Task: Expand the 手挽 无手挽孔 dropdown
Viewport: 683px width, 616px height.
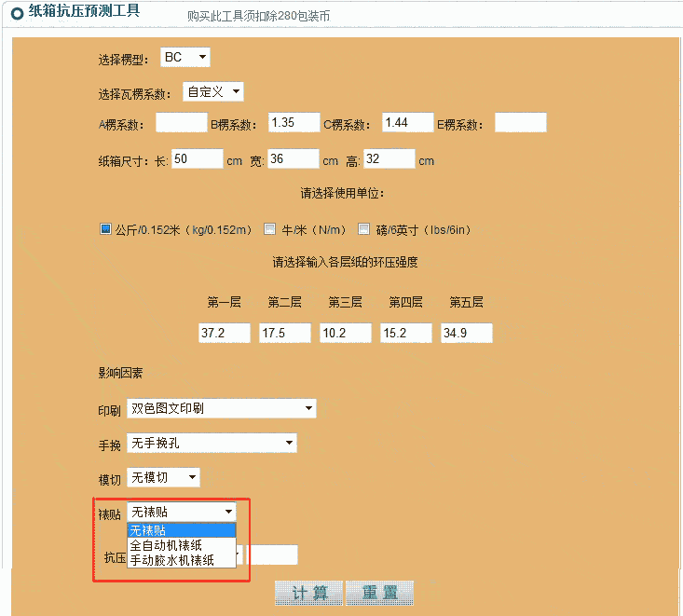Action: tap(212, 443)
